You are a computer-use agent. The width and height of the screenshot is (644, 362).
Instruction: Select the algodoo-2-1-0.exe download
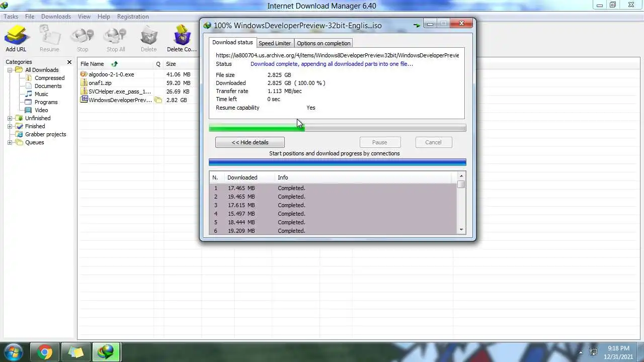tap(111, 74)
